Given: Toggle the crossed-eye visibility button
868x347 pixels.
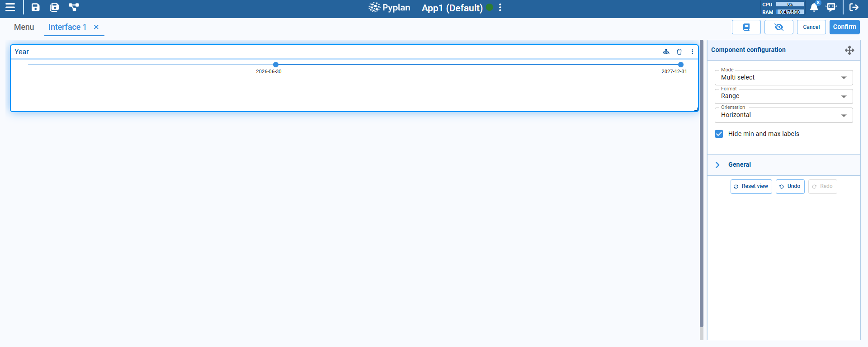Looking at the screenshot, I should click(778, 27).
